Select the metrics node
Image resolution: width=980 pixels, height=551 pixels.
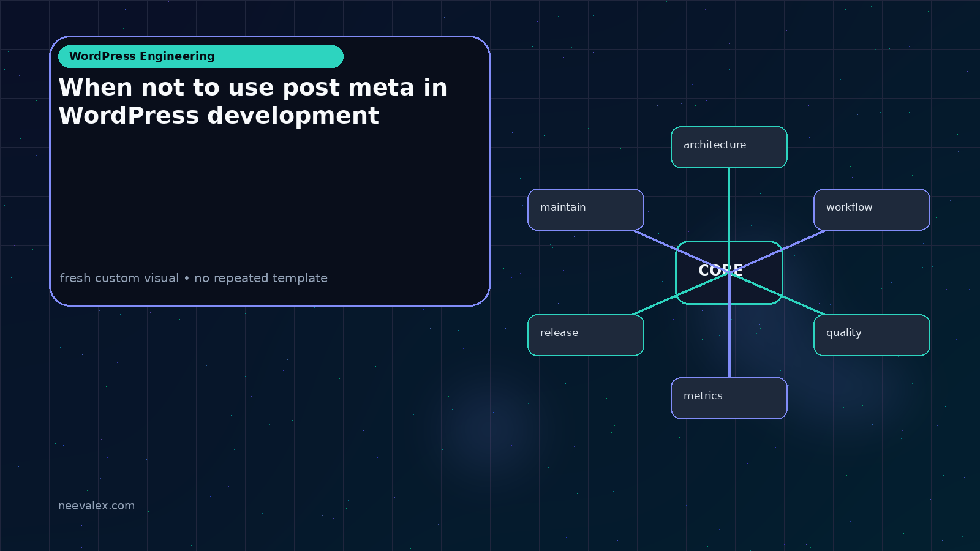tap(729, 398)
